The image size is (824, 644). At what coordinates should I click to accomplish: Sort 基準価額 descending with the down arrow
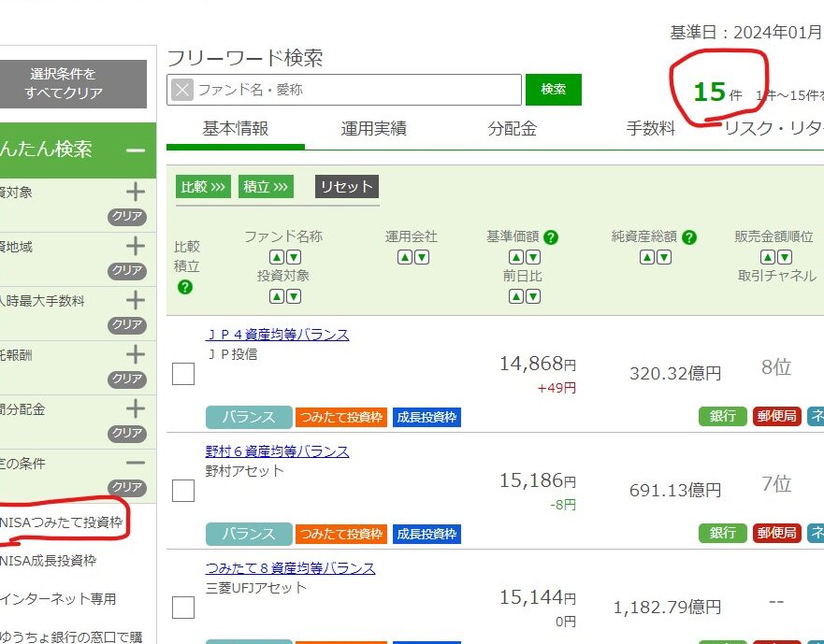[x=533, y=257]
